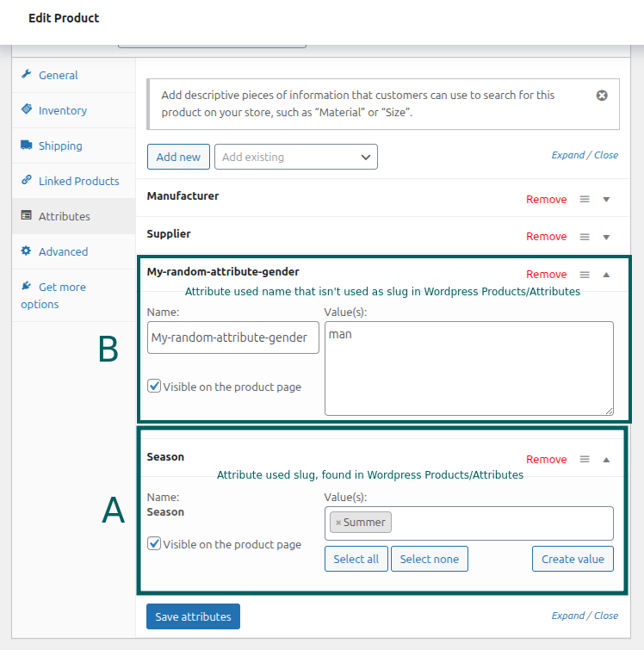The height and width of the screenshot is (650, 644).
Task: Collapse the My-random-attribute-gender attribute arrow
Action: [606, 275]
